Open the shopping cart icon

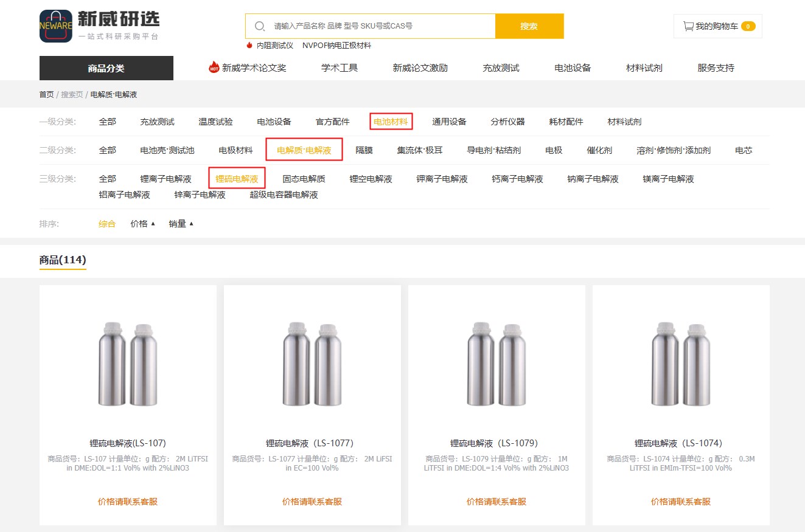pyautogui.click(x=688, y=26)
